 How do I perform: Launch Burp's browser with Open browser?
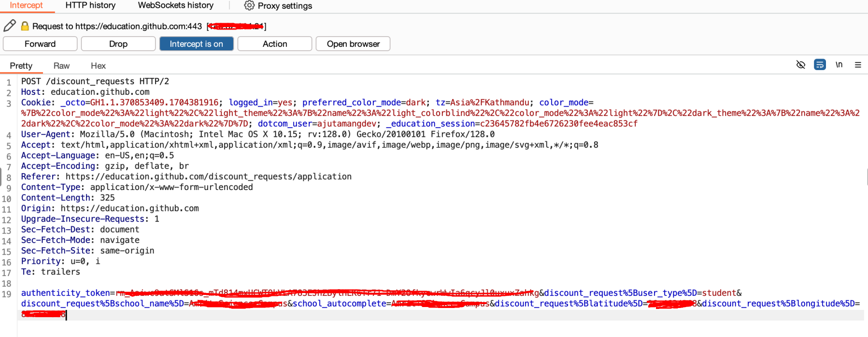(353, 44)
